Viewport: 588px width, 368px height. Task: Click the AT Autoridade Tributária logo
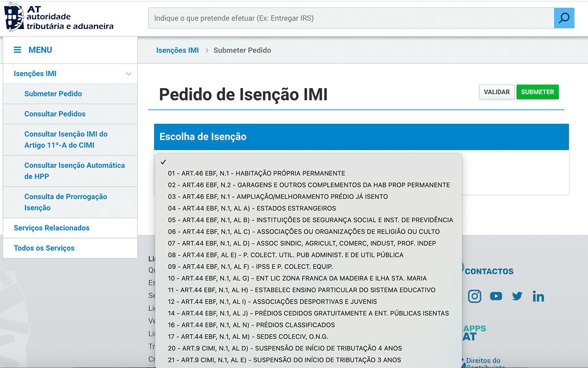(x=59, y=17)
